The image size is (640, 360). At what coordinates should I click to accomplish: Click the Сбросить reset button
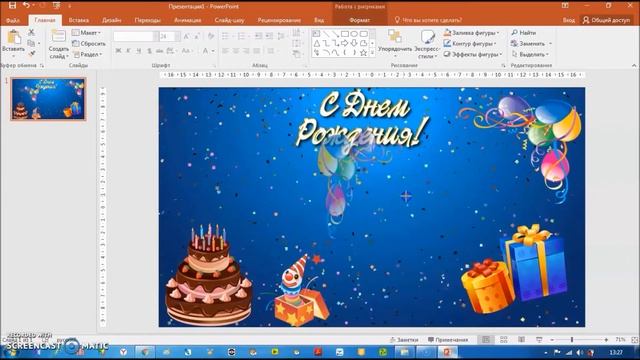point(89,43)
